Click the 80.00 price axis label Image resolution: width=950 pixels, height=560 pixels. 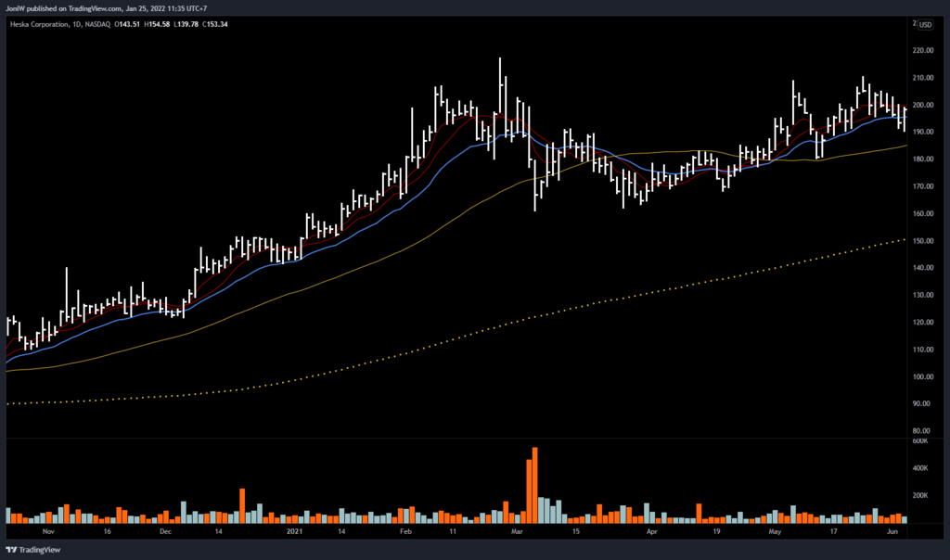tap(921, 431)
